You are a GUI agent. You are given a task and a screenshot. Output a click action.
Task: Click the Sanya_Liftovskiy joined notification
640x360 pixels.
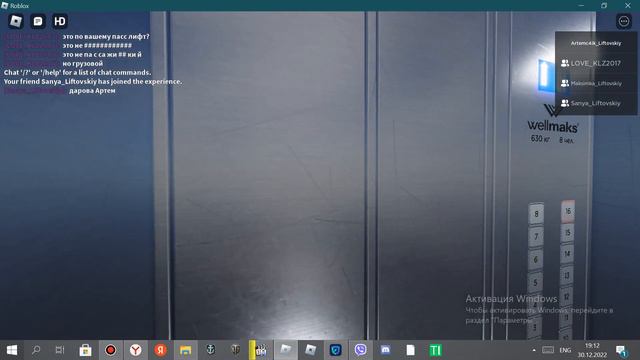pyautogui.click(x=93, y=81)
